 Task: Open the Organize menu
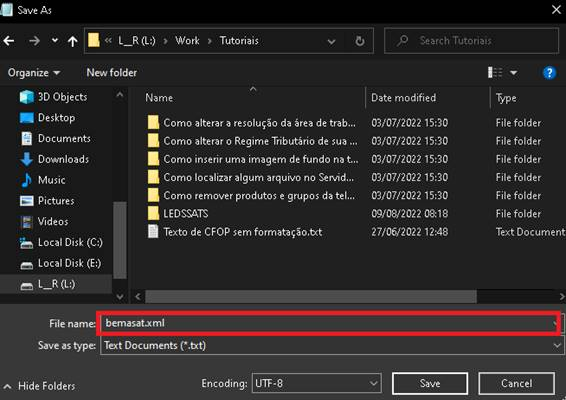coord(34,73)
